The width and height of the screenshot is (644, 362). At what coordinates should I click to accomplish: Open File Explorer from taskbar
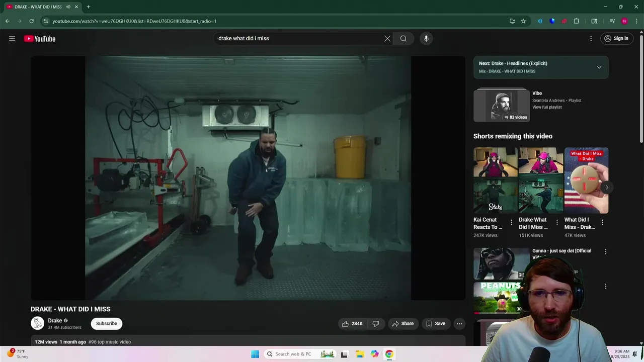(360, 354)
